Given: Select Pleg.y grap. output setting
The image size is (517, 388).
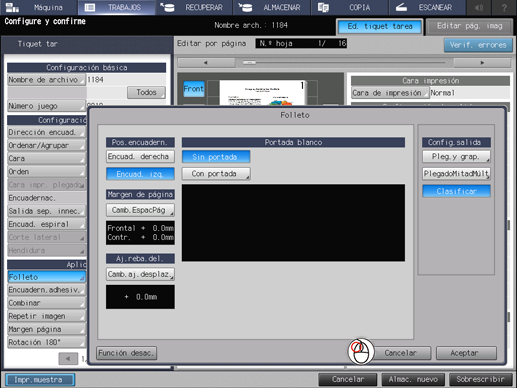Looking at the screenshot, I should click(456, 156).
